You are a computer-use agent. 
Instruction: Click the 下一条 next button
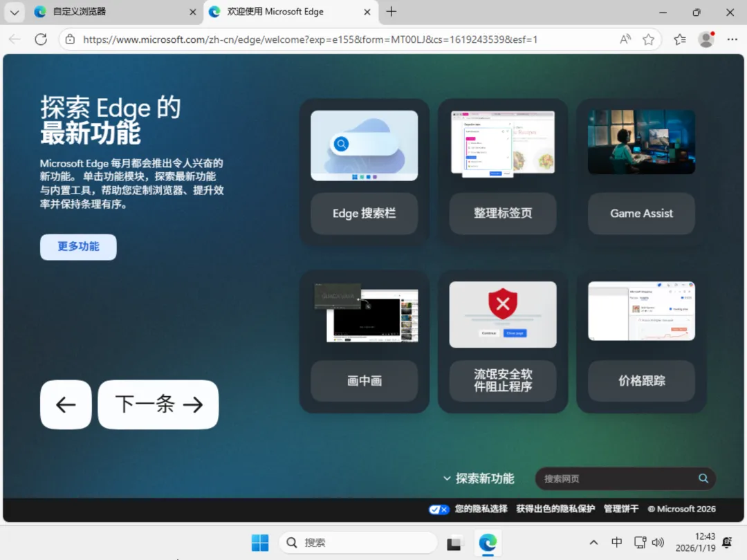coord(158,404)
